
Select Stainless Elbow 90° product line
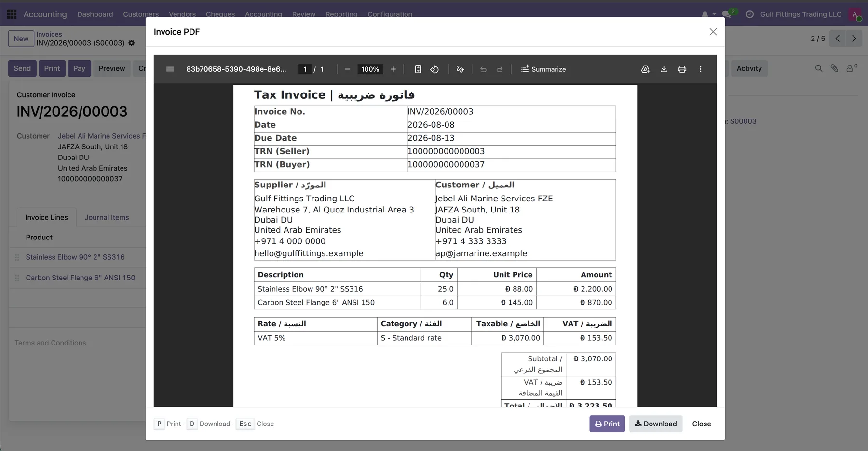75,257
